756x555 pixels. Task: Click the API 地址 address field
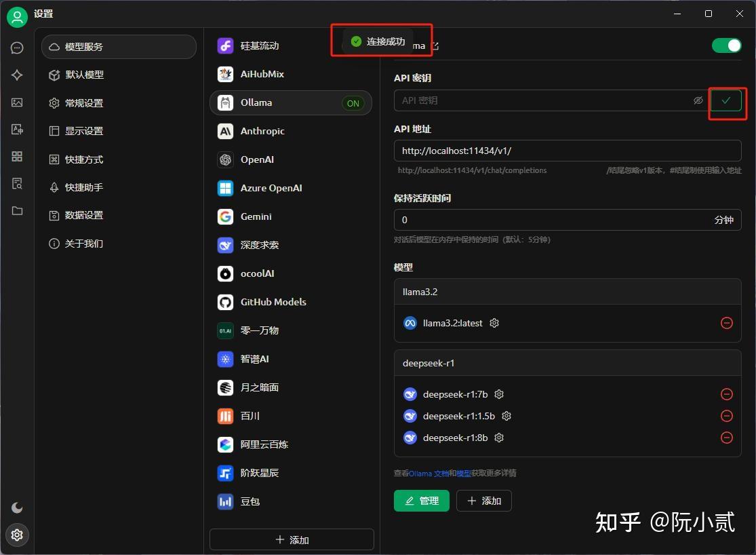click(568, 151)
